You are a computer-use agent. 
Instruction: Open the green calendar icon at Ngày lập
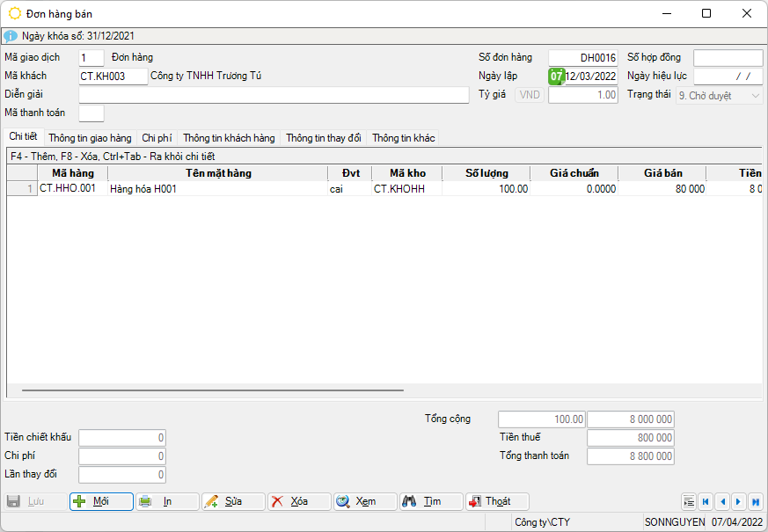[x=557, y=77]
